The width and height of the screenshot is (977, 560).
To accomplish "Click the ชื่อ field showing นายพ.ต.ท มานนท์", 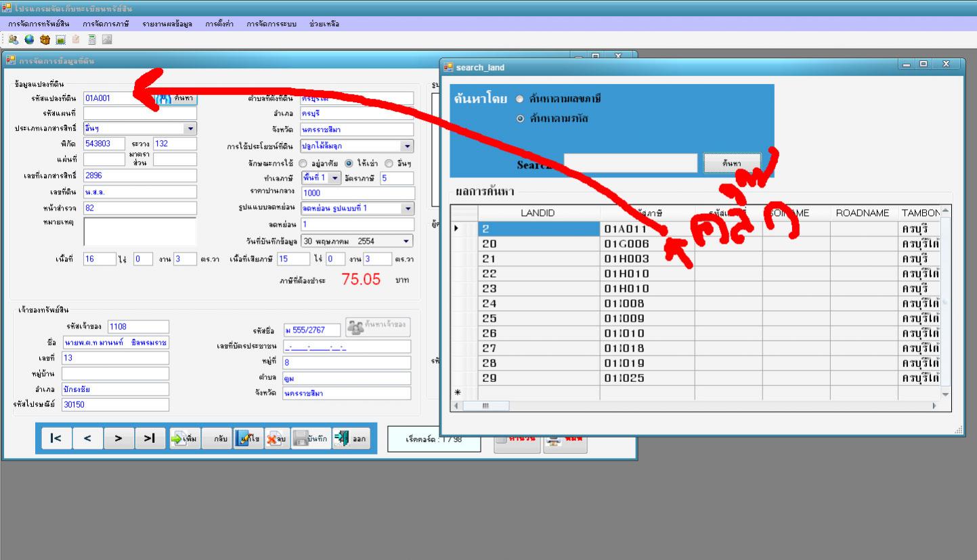I will tap(115, 342).
